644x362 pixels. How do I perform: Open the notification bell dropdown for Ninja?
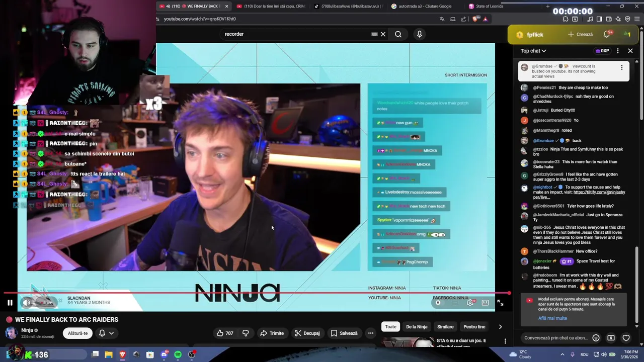click(x=106, y=333)
